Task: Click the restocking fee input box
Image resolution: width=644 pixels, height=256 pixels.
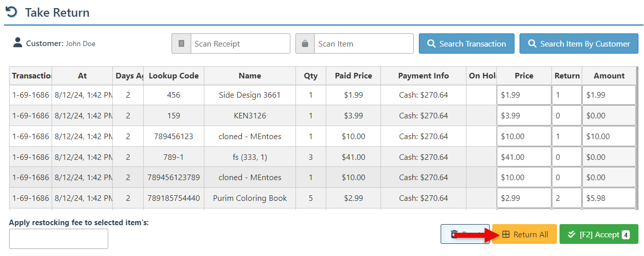Action: point(59,239)
